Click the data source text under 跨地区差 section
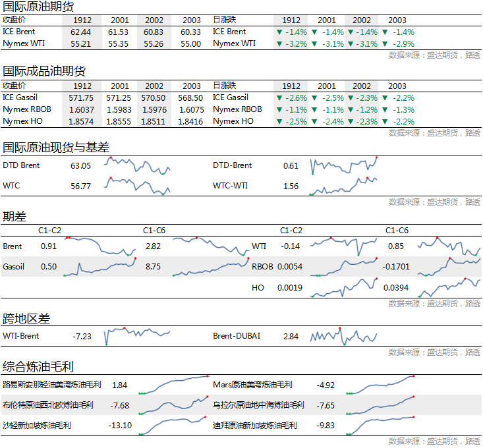The height and width of the screenshot is (448, 483). pyautogui.click(x=434, y=352)
